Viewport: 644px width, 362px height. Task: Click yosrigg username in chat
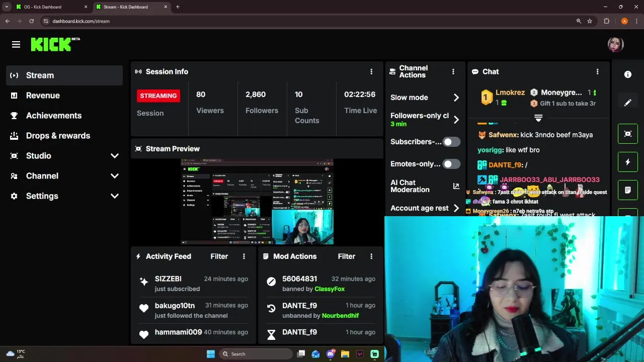click(490, 150)
